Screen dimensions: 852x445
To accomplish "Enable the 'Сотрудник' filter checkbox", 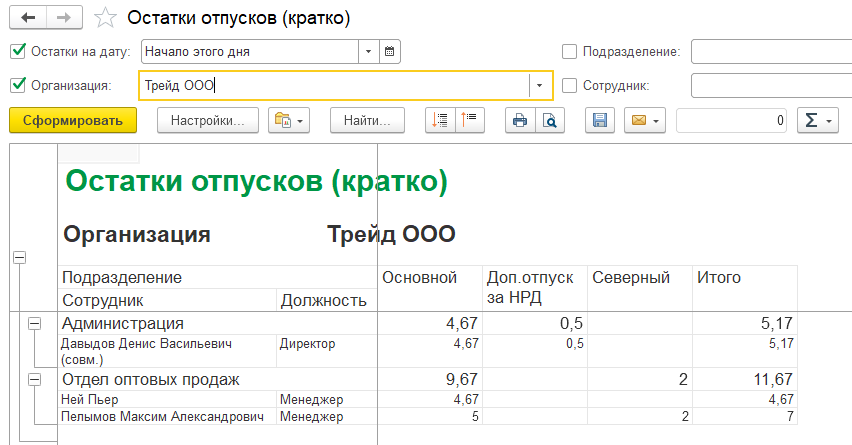I will tap(569, 85).
